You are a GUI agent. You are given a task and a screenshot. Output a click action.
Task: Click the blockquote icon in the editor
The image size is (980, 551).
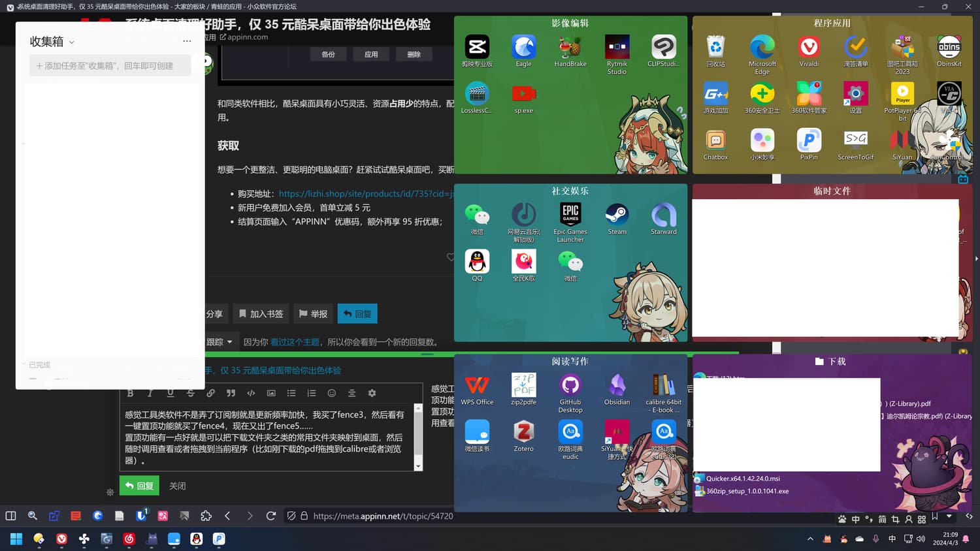(x=231, y=393)
